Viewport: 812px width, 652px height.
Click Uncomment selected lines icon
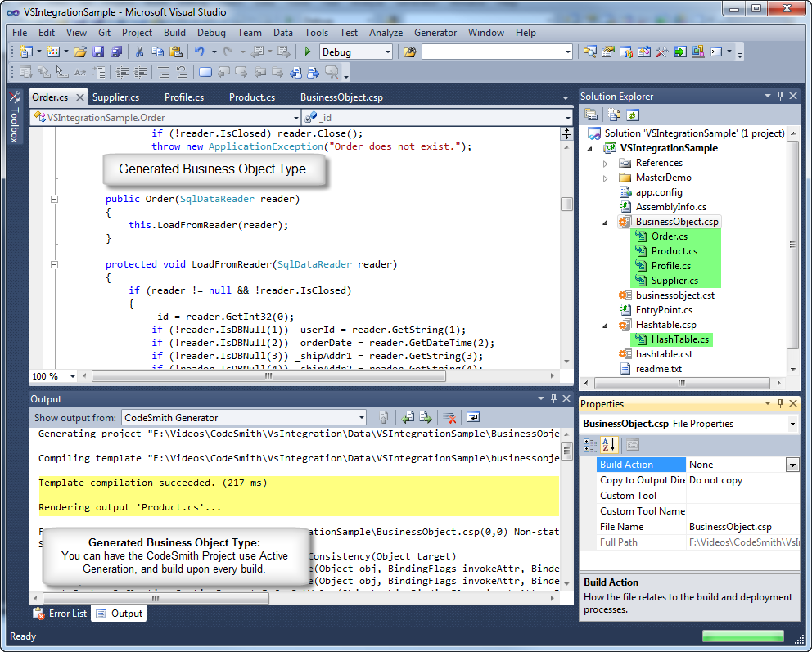pyautogui.click(x=181, y=73)
